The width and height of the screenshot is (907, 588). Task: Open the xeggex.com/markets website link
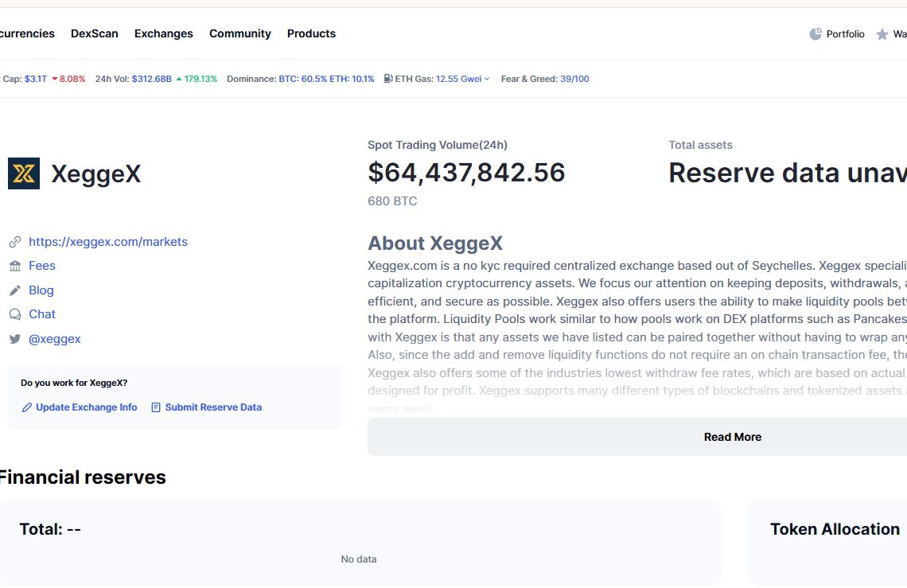pyautogui.click(x=108, y=242)
